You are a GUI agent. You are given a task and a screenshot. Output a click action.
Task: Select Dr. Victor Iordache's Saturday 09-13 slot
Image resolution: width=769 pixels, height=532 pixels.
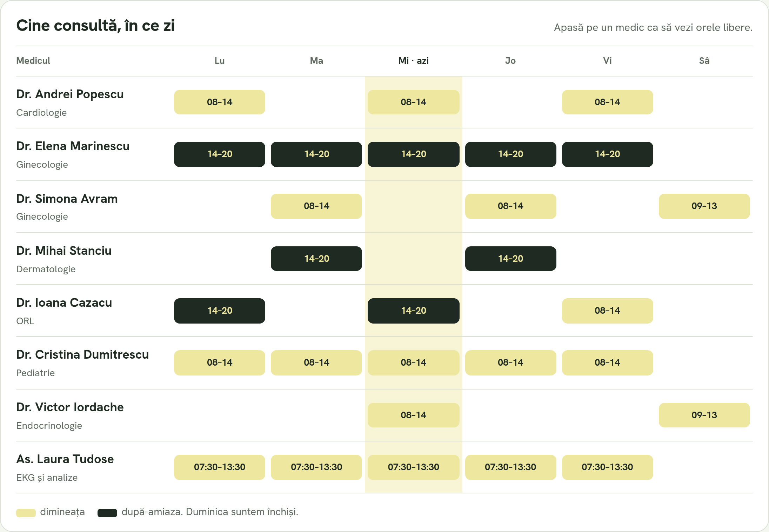click(704, 415)
